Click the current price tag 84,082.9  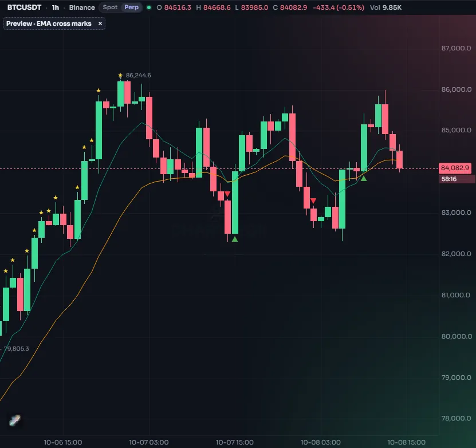click(455, 168)
